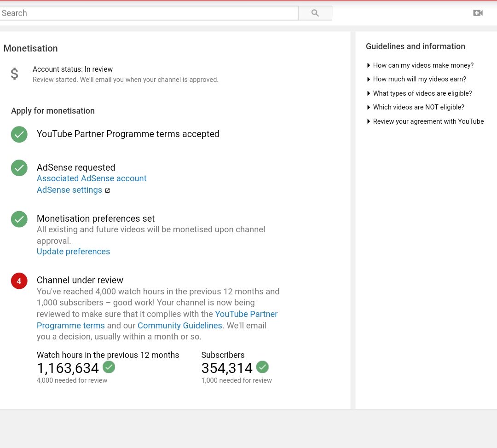Click '4,000 needed for review' text
Viewport: 497px width, 448px height.
72,380
